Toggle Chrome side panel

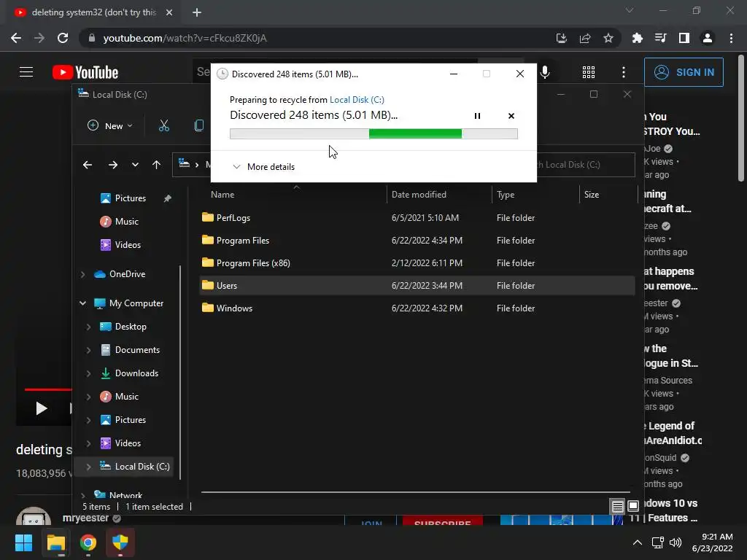coord(684,38)
